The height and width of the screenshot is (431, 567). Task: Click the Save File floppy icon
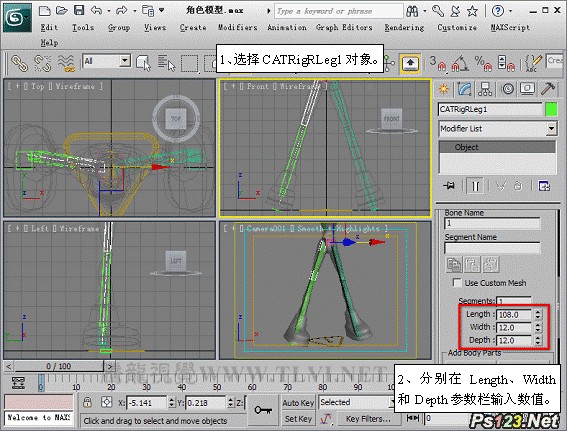pyautogui.click(x=79, y=10)
